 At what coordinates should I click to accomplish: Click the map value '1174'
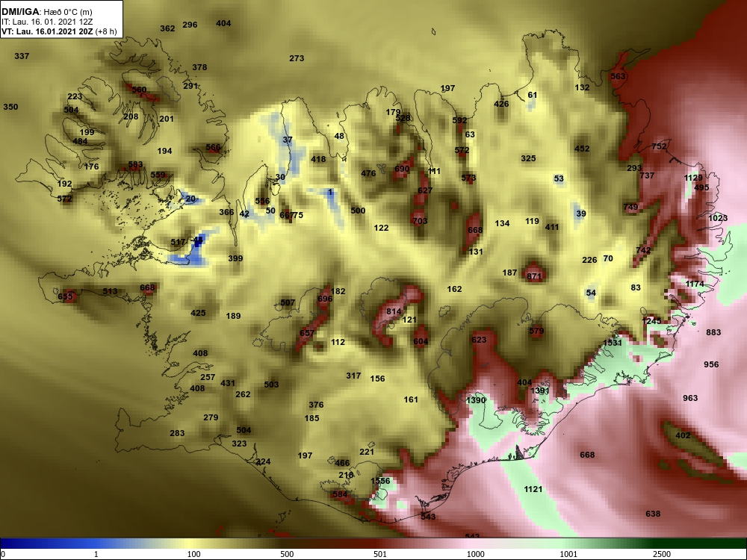point(695,284)
